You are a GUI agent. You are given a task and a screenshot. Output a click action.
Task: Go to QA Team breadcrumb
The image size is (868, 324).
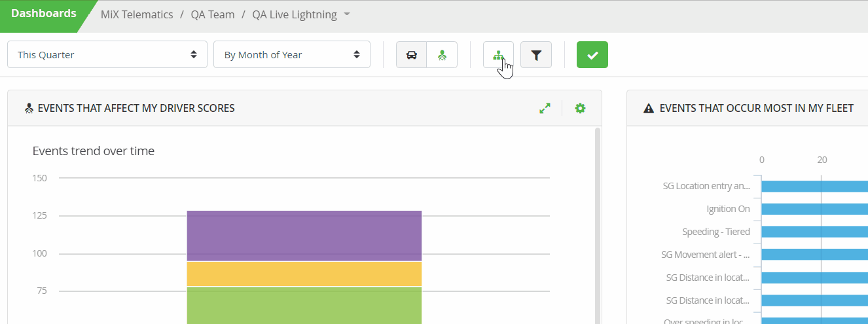pos(213,14)
